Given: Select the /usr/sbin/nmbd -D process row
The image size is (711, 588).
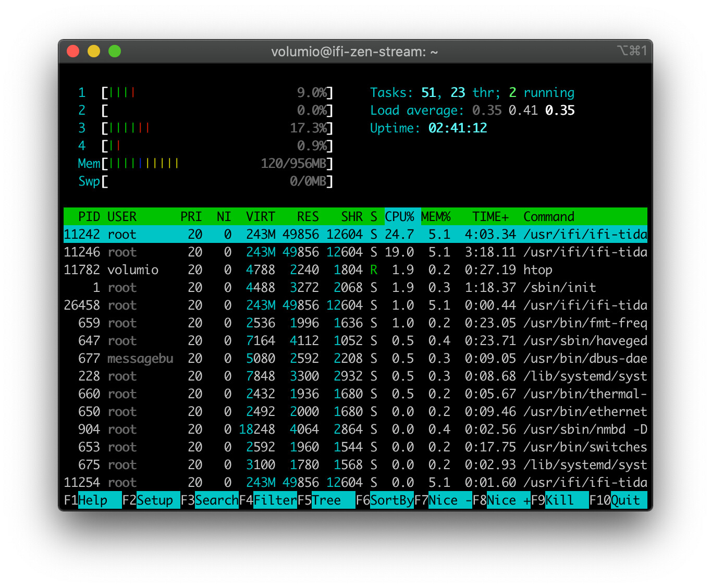Looking at the screenshot, I should (355, 430).
